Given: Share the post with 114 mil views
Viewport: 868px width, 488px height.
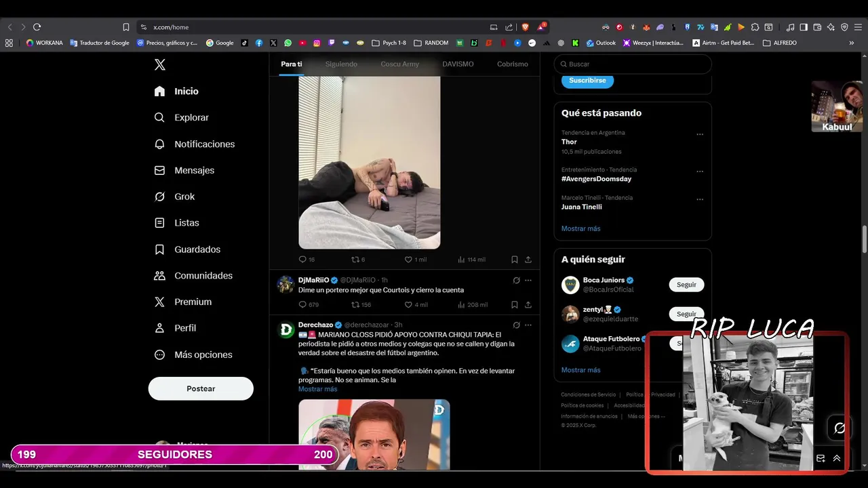Looking at the screenshot, I should 528,260.
